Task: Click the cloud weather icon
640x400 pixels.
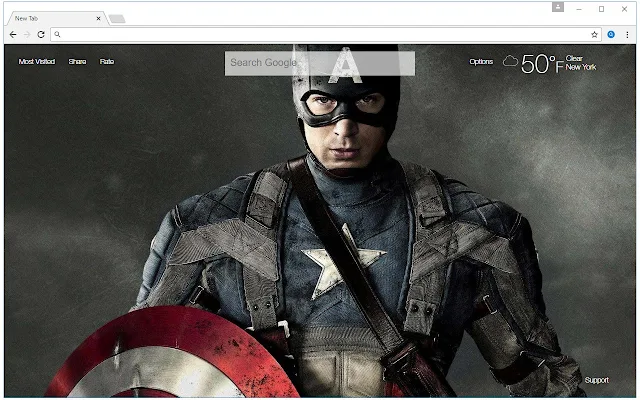Action: click(x=510, y=62)
